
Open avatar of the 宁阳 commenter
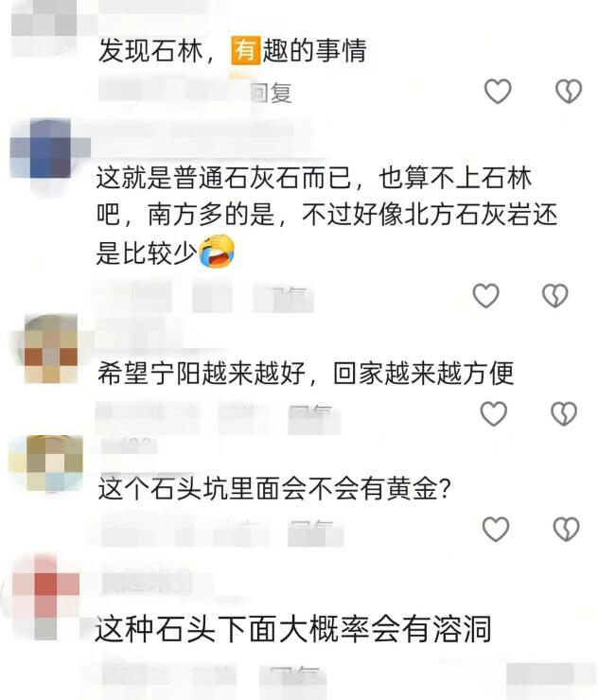[50, 348]
